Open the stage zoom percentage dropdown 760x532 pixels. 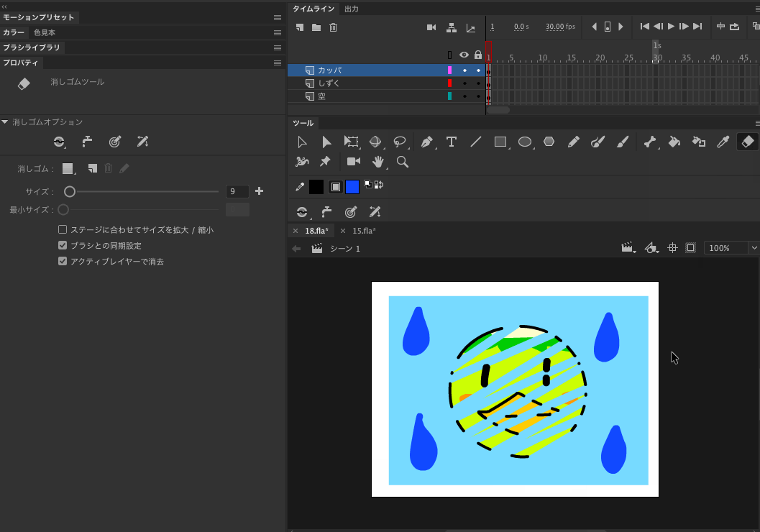pos(754,247)
